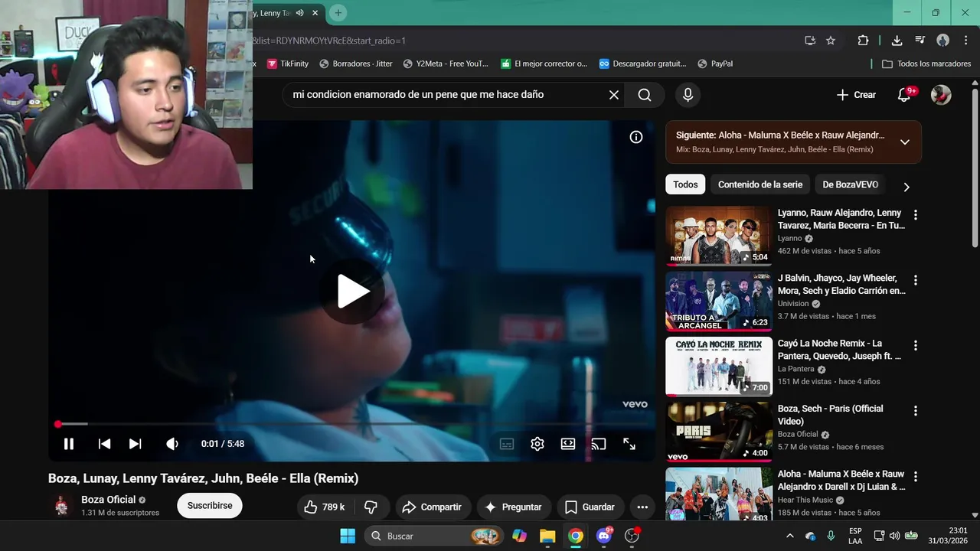Open the video info card icon
980x551 pixels.
coord(636,137)
